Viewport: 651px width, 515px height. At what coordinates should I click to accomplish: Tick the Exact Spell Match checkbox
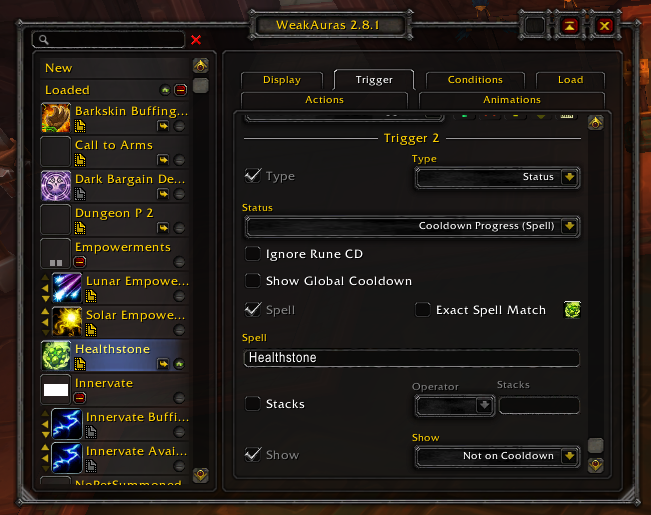422,310
